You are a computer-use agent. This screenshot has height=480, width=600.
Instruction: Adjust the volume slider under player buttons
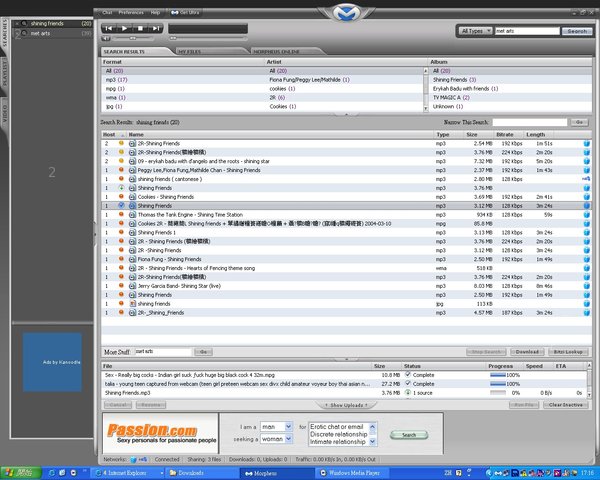133,38
